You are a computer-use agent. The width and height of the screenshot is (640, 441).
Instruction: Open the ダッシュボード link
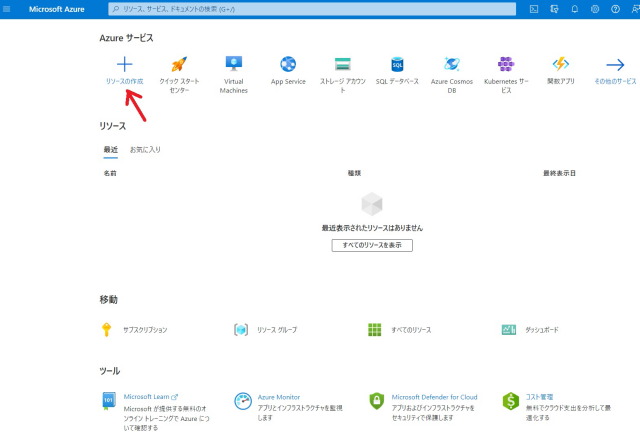(542, 330)
